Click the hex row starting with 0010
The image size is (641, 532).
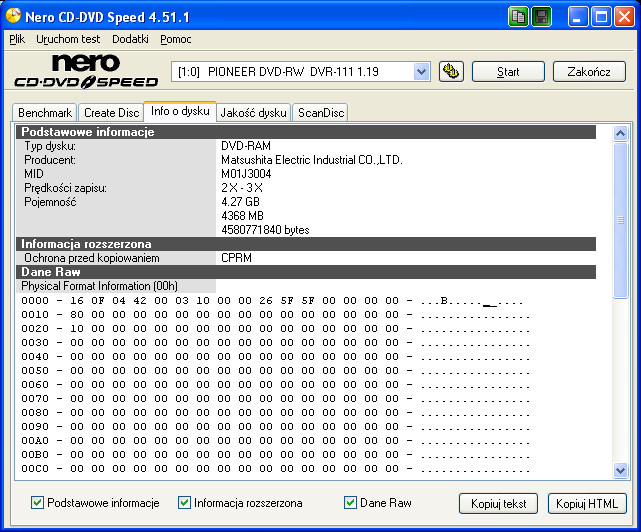[x=275, y=315]
